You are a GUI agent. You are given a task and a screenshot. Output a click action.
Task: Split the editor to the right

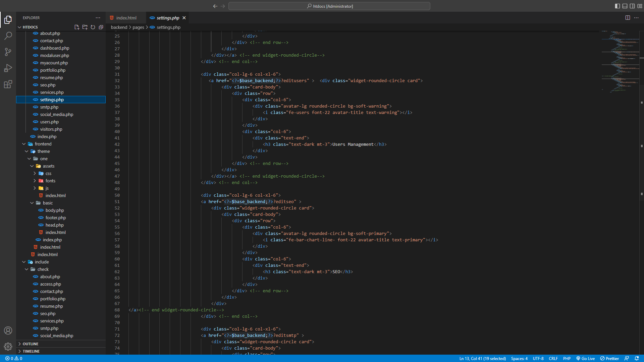click(x=628, y=18)
